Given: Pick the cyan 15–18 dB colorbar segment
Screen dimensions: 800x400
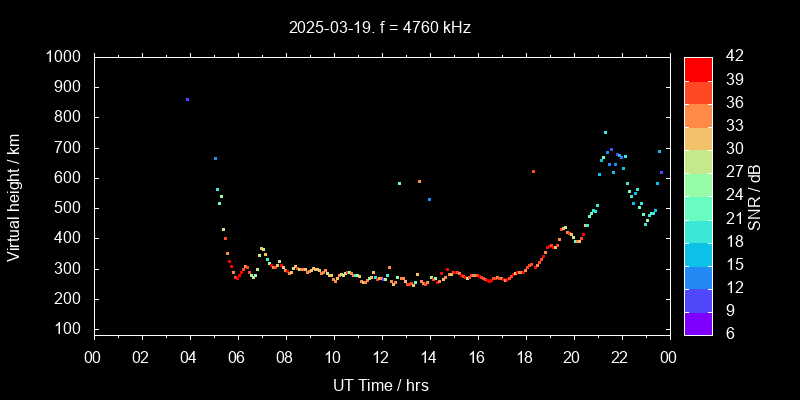Looking at the screenshot, I should pyautogui.click(x=698, y=253).
